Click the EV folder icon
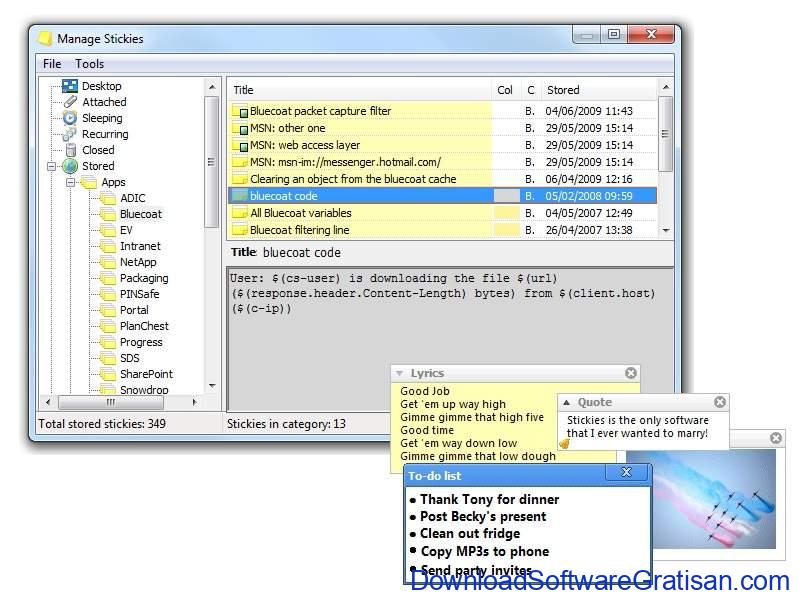Image resolution: width=800 pixels, height=600 pixels. (108, 230)
